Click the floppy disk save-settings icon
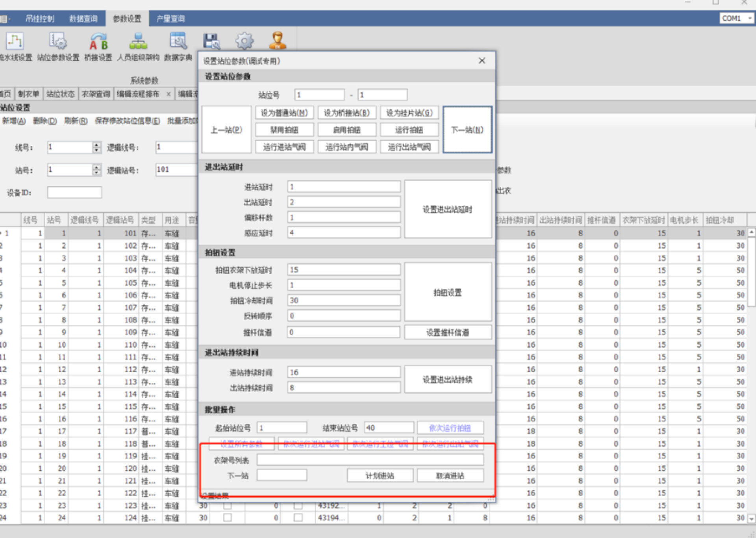Image resolution: width=756 pixels, height=538 pixels. (x=211, y=41)
